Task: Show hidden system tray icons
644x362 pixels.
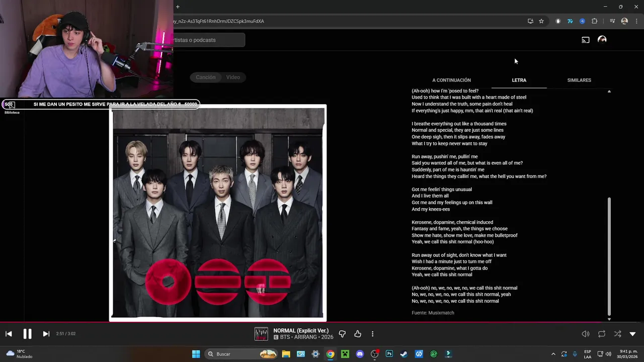Action: click(553, 354)
